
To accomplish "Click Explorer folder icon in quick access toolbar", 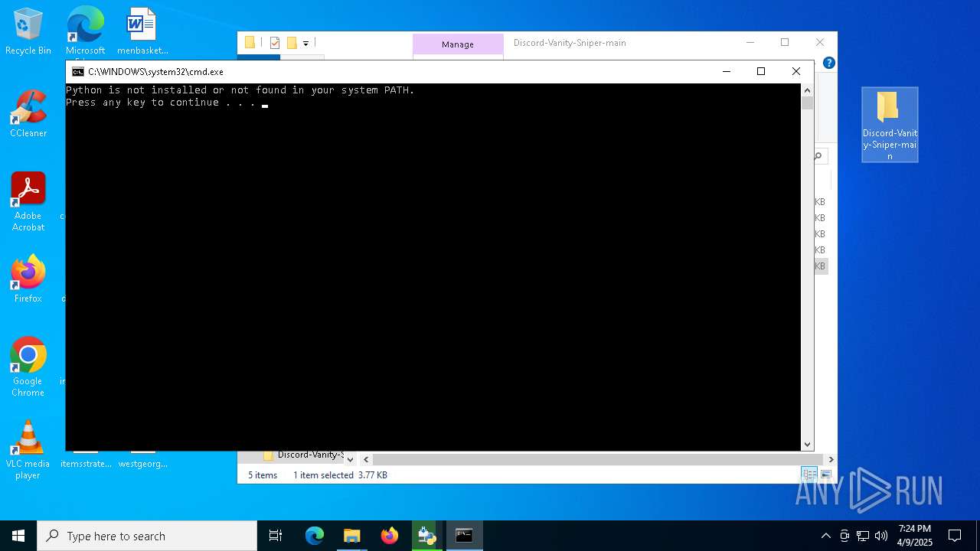I will point(250,43).
